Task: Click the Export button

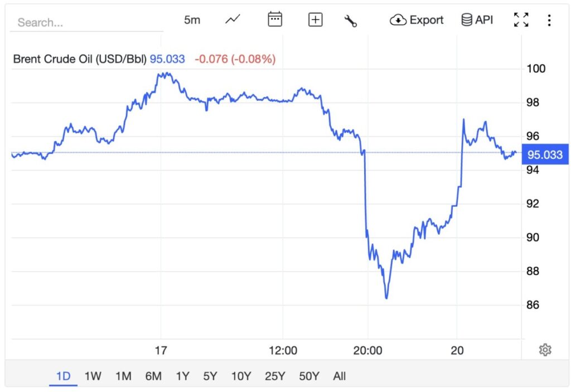Action: click(417, 20)
